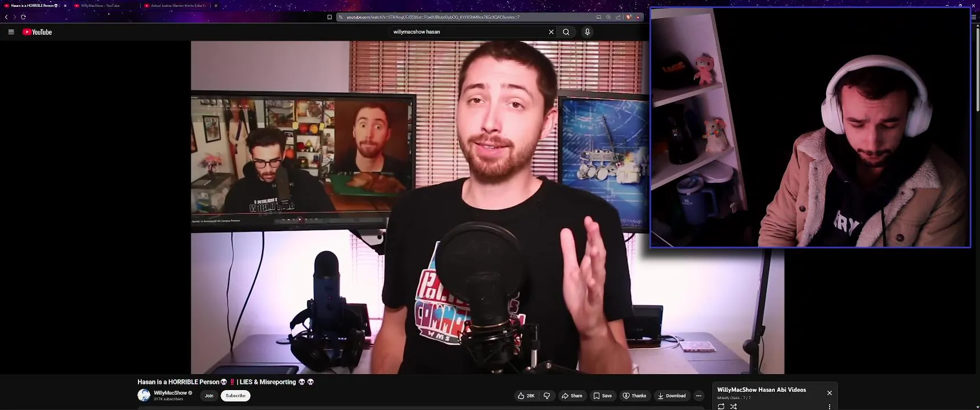Open the YouTube hamburger guide menu
This screenshot has width=980, height=410.
coord(11,32)
